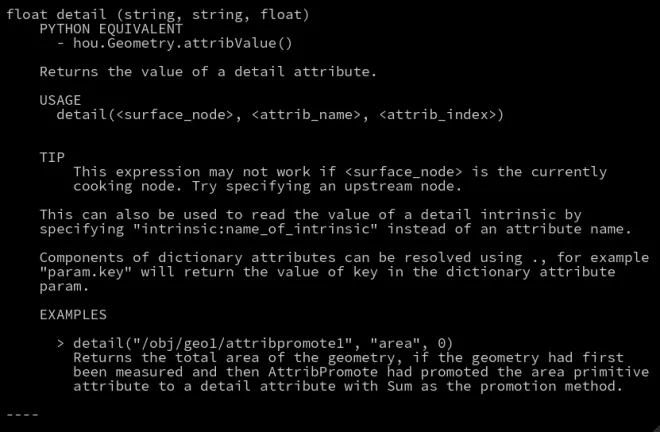Click the TIP heading
The width and height of the screenshot is (660, 432).
click(x=52, y=157)
